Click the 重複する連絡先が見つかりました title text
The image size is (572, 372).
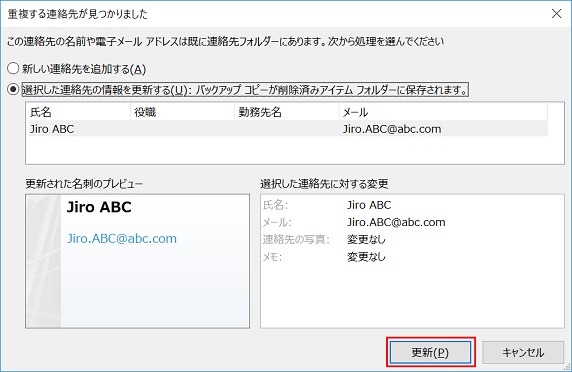coord(77,14)
